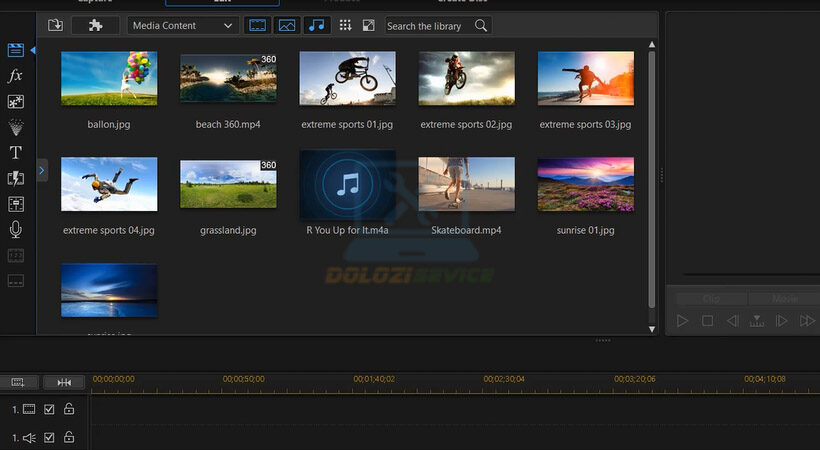Uncheck the video track 1 enable checkbox
Viewport: 820px width, 450px height.
click(x=49, y=409)
